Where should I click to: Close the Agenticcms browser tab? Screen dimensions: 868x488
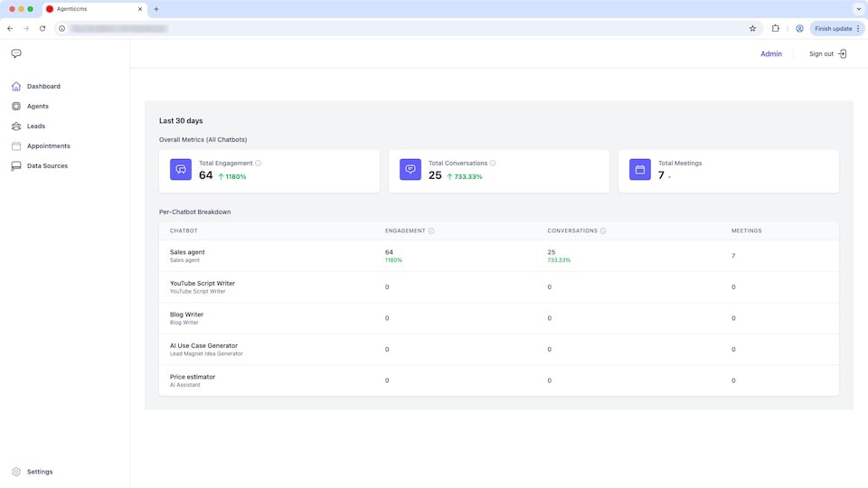coord(140,9)
